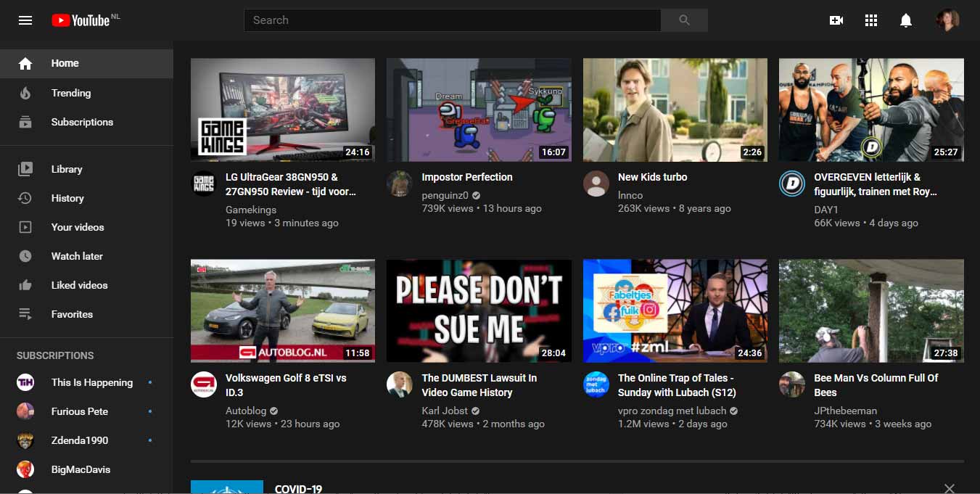Go to Trending in the sidebar

point(86,93)
